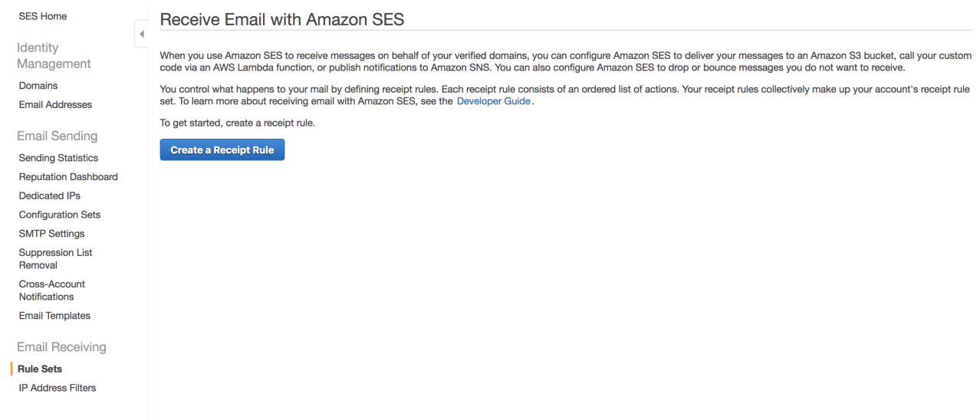Screen dimensions: 980x420
Task: Go to Email Templates
Action: tap(54, 316)
